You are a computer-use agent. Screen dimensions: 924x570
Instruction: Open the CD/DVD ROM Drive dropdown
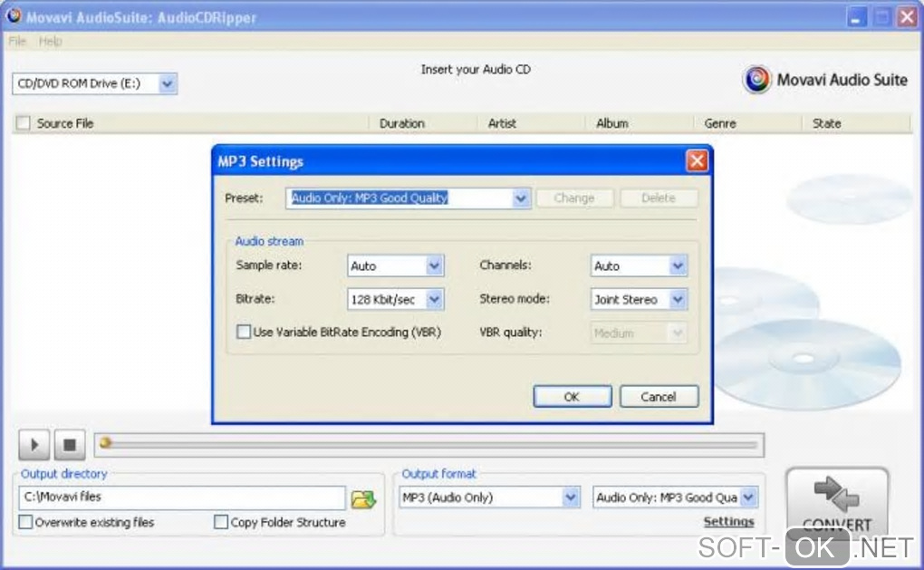(168, 83)
